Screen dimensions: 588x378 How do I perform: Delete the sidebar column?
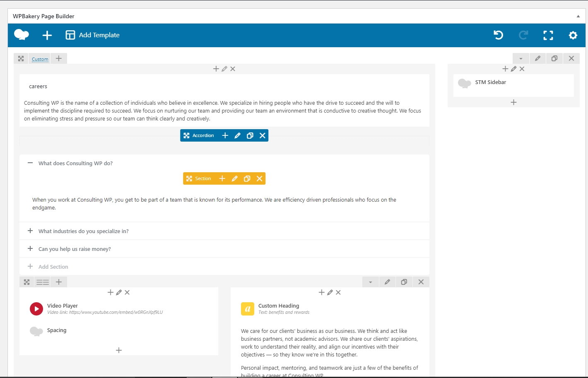pos(522,69)
